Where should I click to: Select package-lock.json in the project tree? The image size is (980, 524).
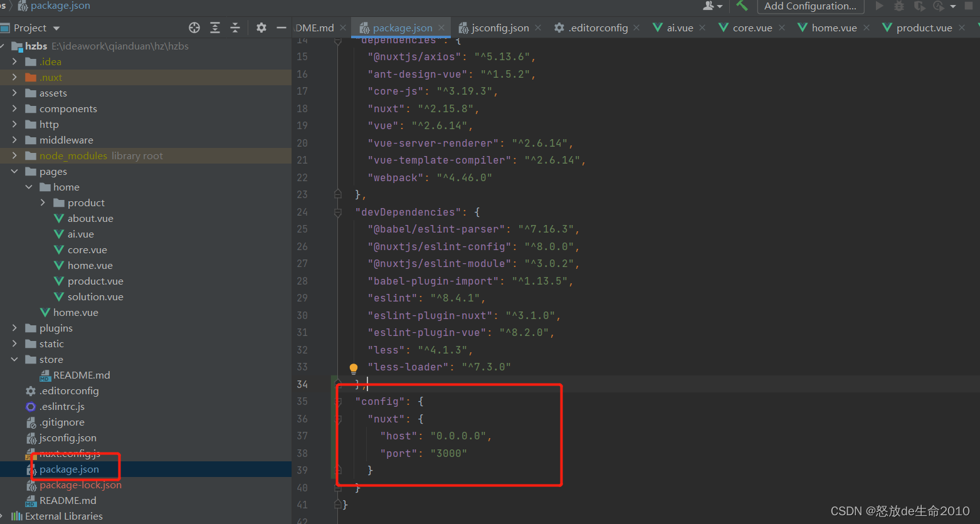pos(80,485)
